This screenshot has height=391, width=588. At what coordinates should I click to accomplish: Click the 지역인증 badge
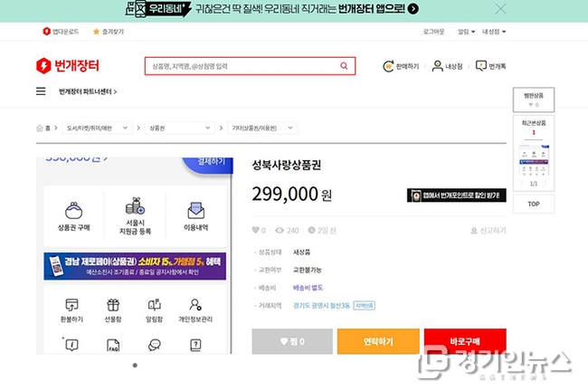click(364, 306)
